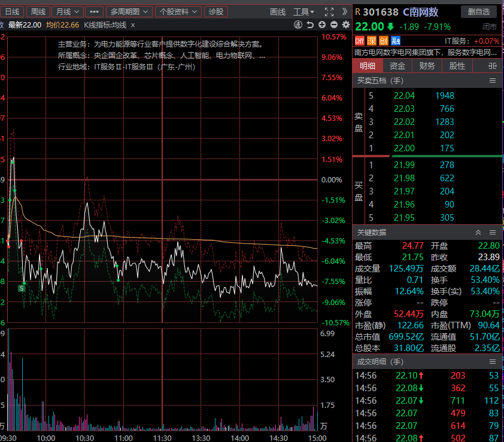
Task: Switch to 日线 daily chart
Action: coord(12,12)
